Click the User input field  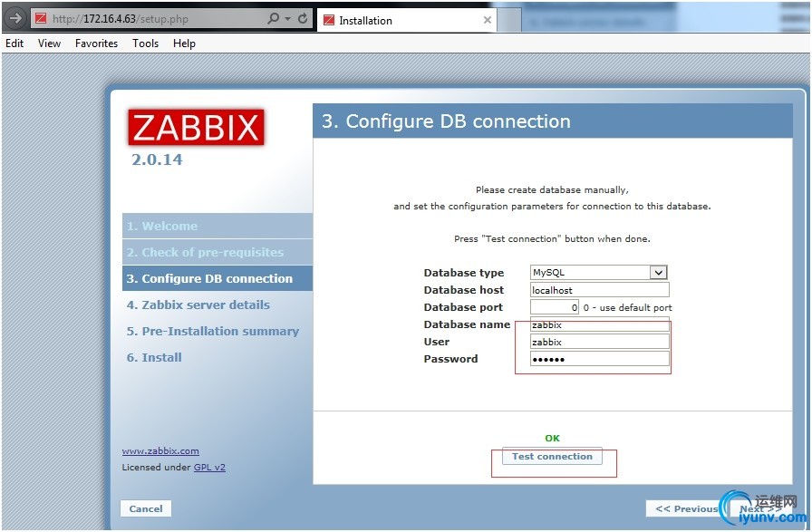coord(600,342)
